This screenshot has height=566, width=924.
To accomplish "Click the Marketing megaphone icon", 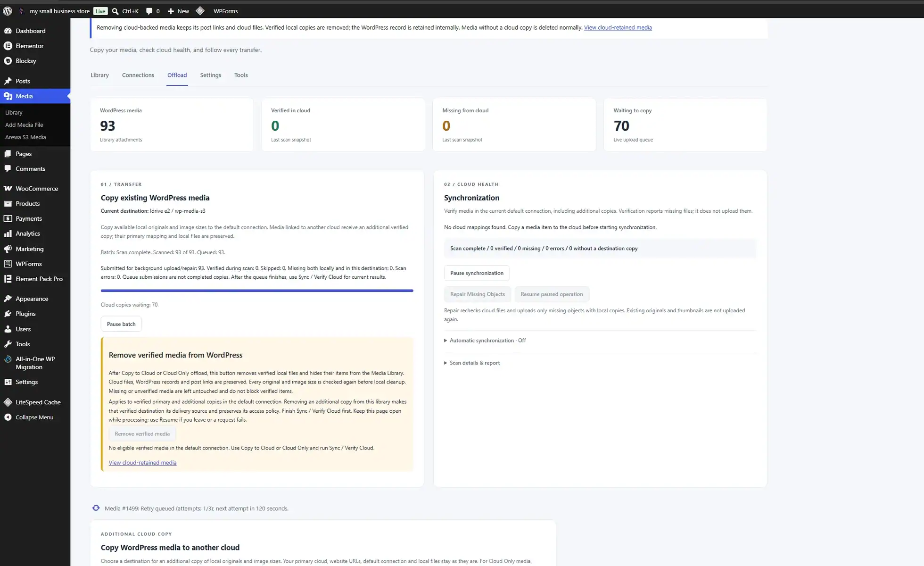I will [8, 249].
